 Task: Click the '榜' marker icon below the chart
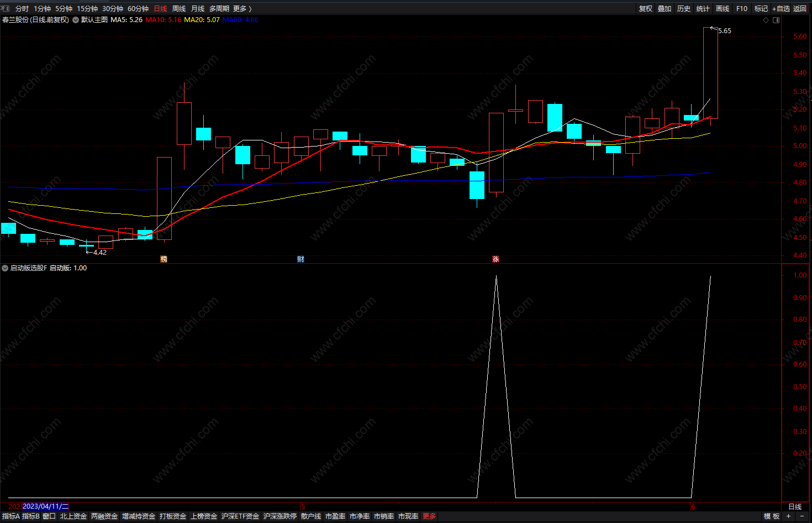click(164, 259)
